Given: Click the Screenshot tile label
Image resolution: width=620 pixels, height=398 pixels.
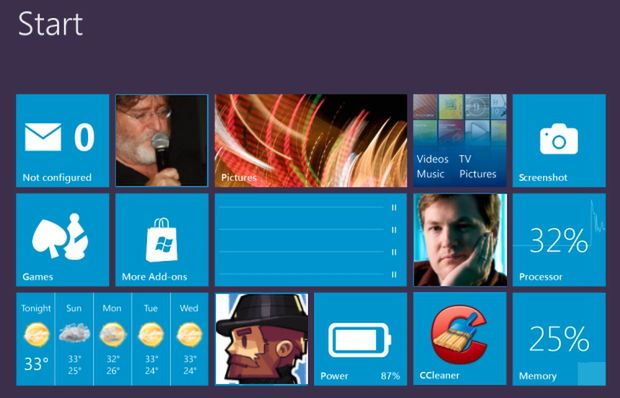Looking at the screenshot, I should [x=543, y=178].
